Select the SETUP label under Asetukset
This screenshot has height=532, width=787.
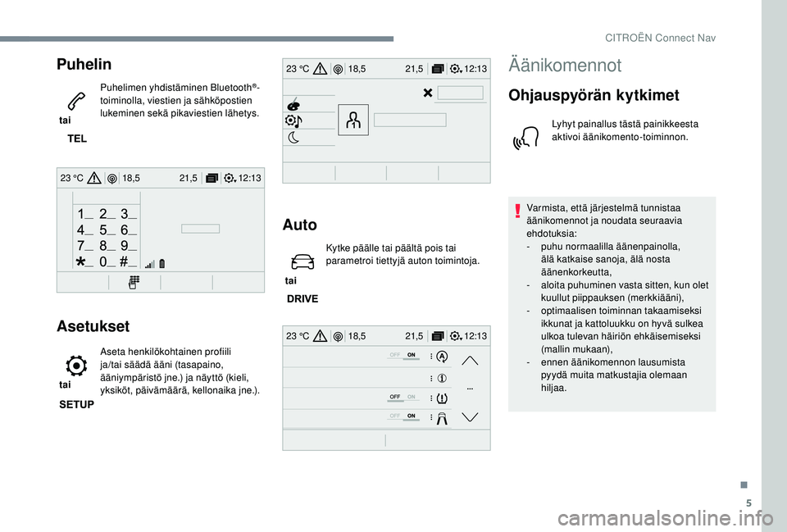77,404
